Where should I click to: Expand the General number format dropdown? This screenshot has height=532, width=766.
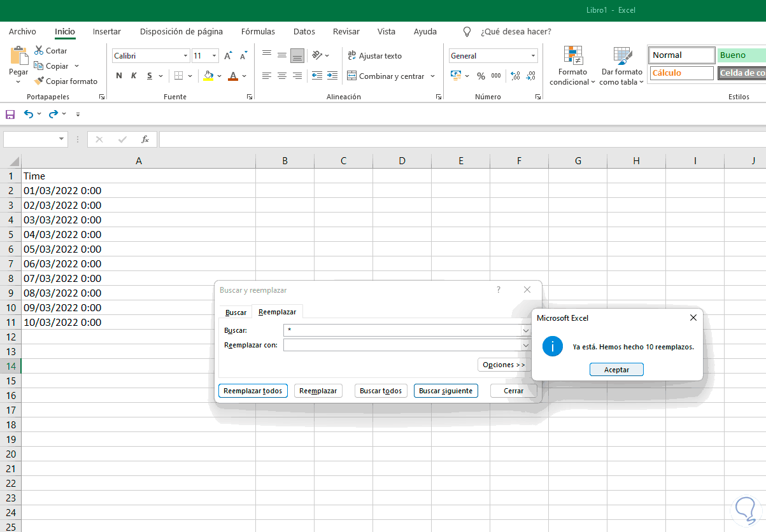(x=532, y=56)
